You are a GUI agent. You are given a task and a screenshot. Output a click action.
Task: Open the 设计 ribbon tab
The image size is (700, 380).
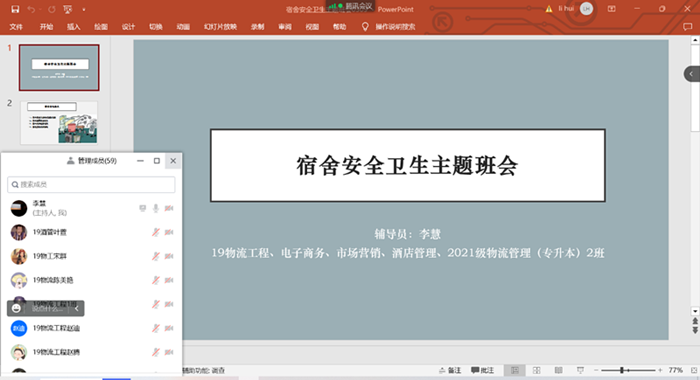pos(128,27)
